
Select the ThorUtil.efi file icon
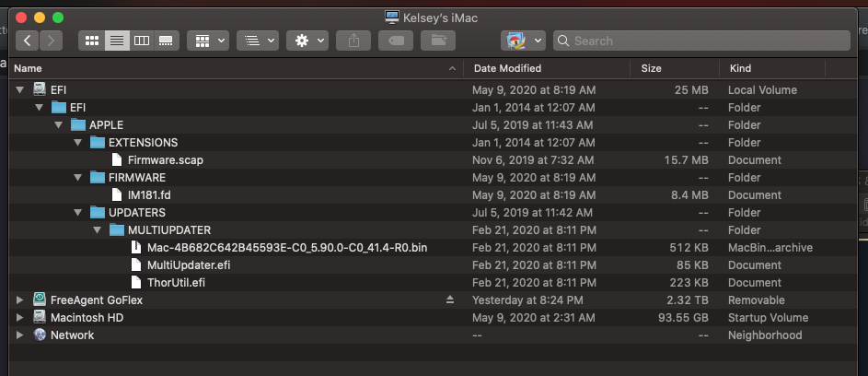pyautogui.click(x=135, y=282)
